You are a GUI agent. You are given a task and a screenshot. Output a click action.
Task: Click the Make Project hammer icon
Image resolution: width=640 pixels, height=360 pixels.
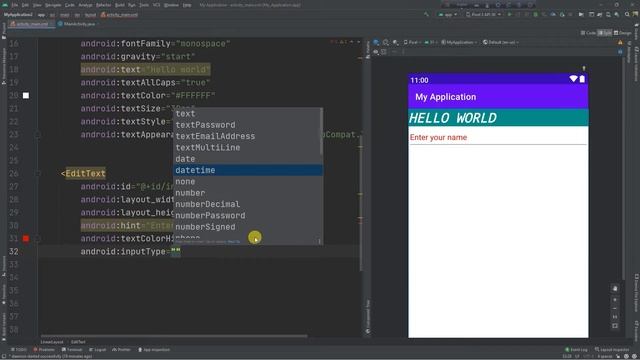tap(427, 15)
